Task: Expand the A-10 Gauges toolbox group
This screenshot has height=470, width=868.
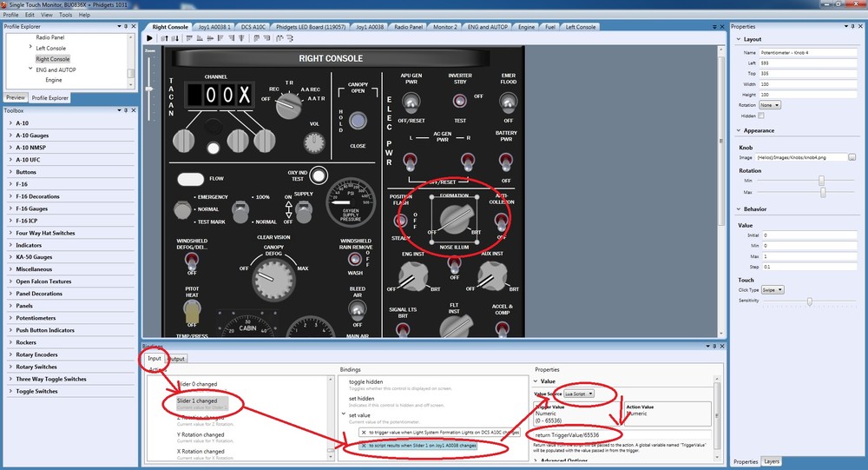Action: [11, 136]
